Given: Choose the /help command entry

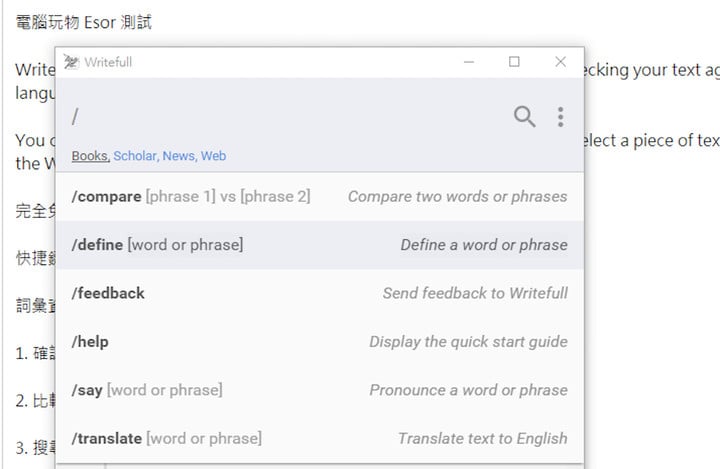Looking at the screenshot, I should [320, 342].
